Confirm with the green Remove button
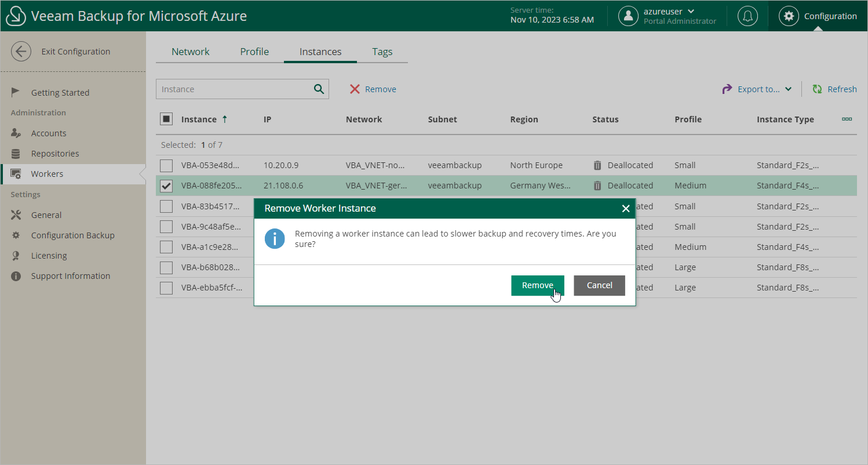Image resolution: width=868 pixels, height=465 pixels. click(538, 285)
